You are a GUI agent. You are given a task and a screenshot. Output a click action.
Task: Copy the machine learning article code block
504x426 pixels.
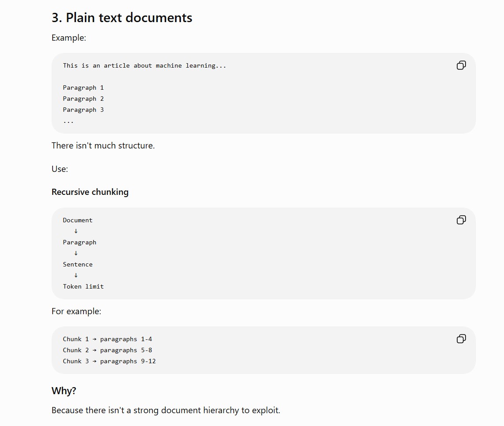[x=461, y=65]
